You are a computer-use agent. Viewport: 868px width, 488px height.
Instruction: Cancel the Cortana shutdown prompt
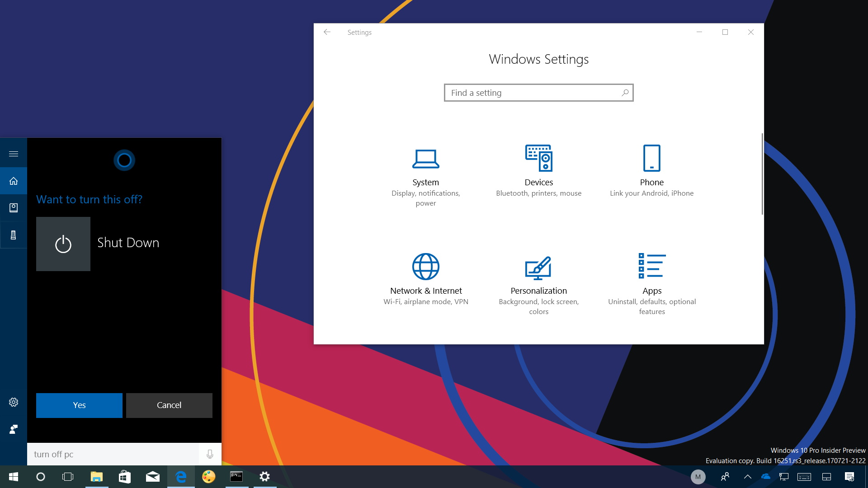coord(169,405)
